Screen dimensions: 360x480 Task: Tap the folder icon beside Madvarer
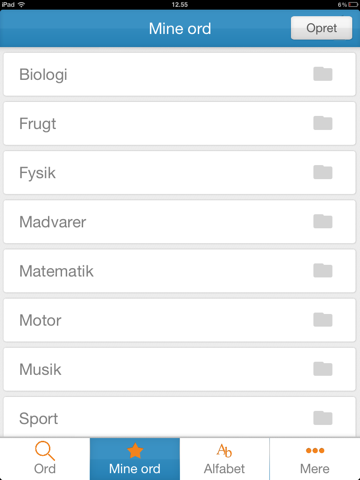click(x=323, y=221)
